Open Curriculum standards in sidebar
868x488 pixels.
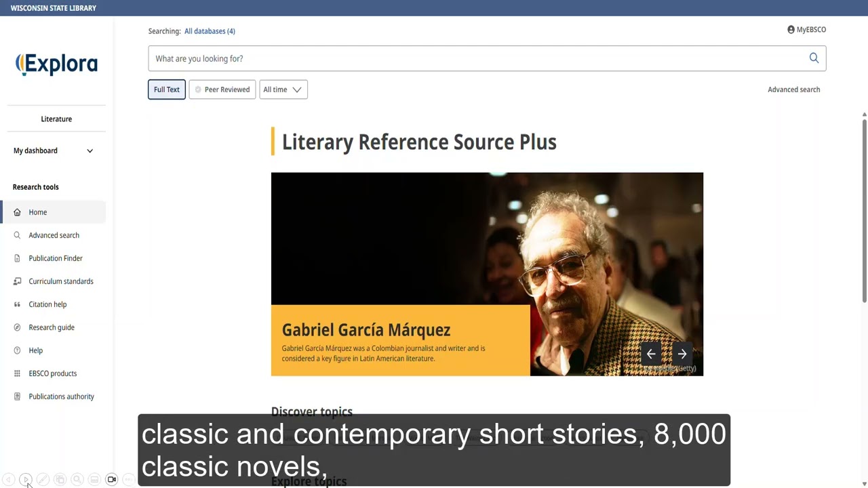(x=61, y=281)
